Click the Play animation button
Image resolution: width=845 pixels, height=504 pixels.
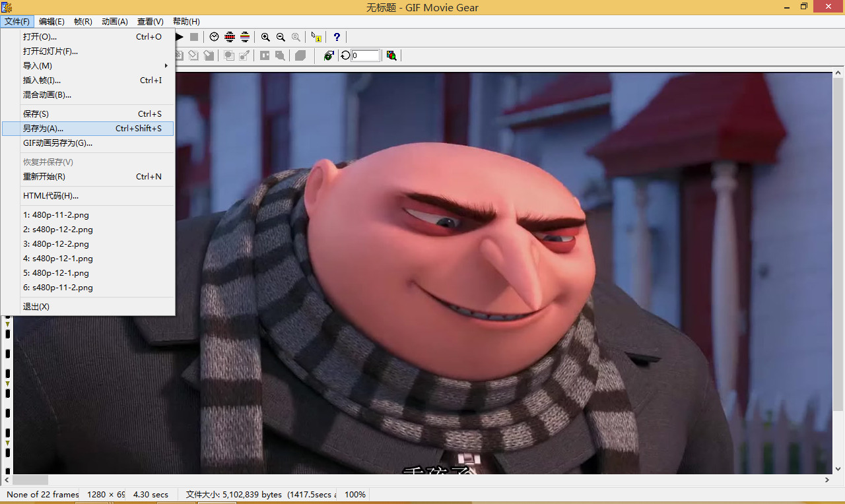pos(179,37)
